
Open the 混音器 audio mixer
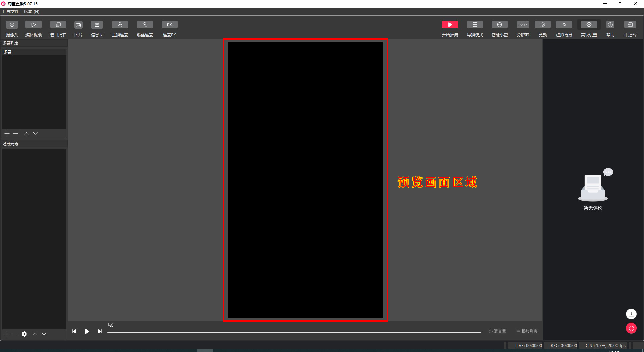click(497, 332)
